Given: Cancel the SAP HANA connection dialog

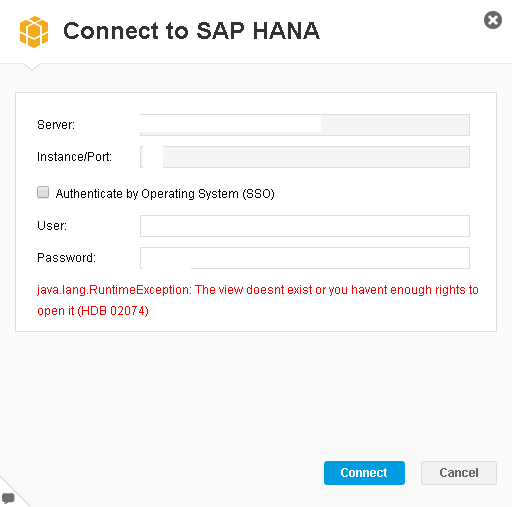Looking at the screenshot, I should click(459, 473).
